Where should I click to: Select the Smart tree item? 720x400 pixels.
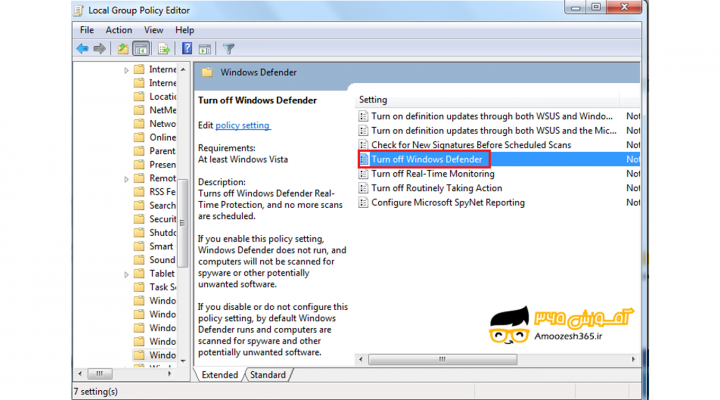[x=161, y=246]
